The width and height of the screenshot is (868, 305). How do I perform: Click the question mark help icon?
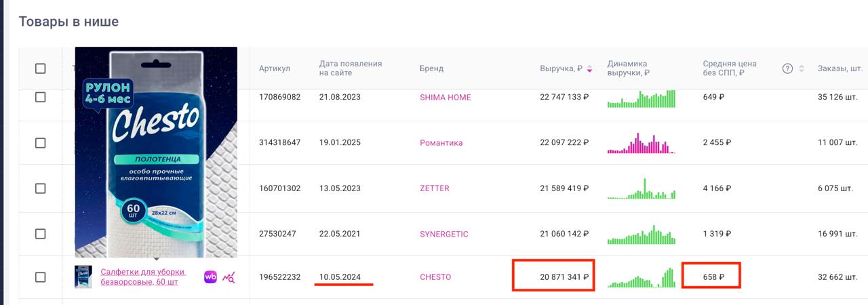click(787, 68)
